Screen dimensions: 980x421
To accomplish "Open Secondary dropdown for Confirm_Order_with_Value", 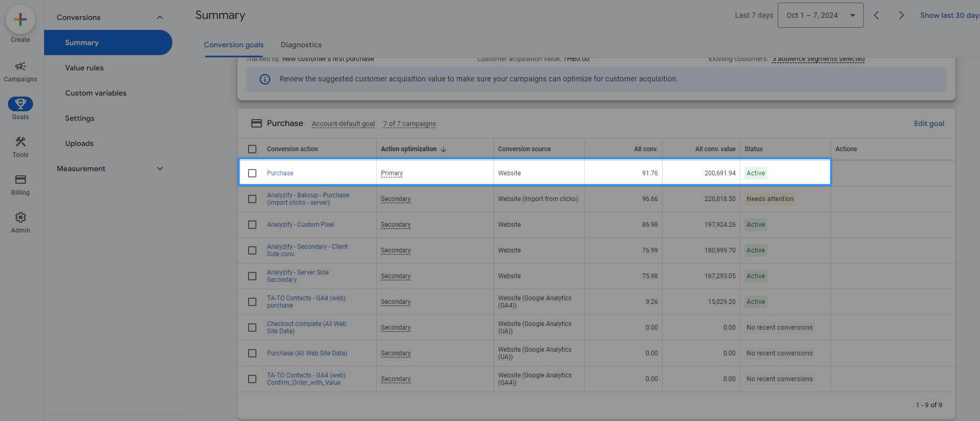I will (x=396, y=379).
